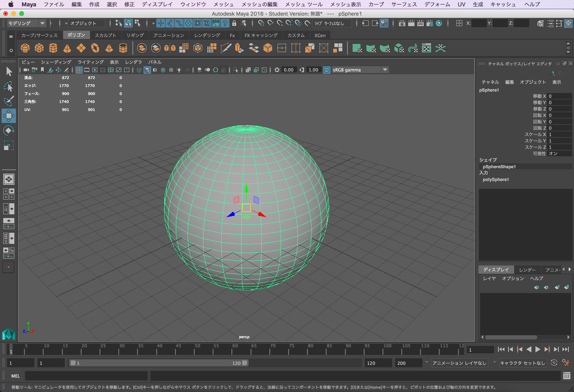The height and width of the screenshot is (392, 574).
Task: Click the polygon cube shelf icon
Action: [x=39, y=48]
